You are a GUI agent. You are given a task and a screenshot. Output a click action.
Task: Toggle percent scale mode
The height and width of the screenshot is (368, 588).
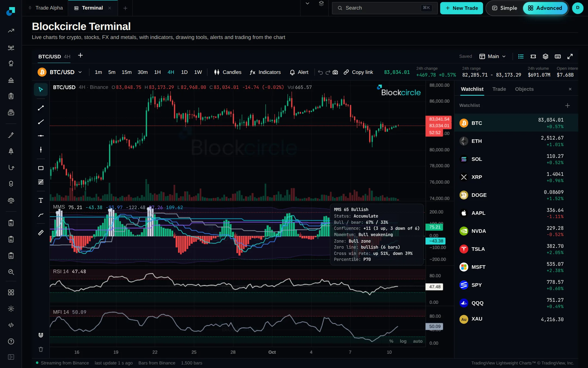click(x=391, y=341)
